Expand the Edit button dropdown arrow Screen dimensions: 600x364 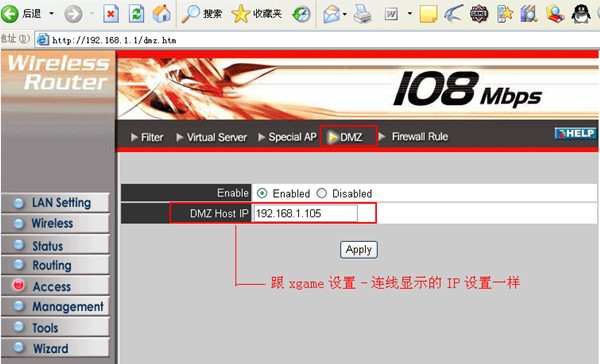pos(409,14)
